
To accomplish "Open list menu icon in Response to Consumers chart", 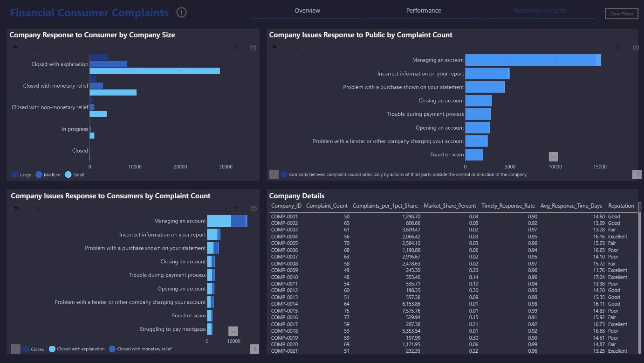I will (236, 208).
